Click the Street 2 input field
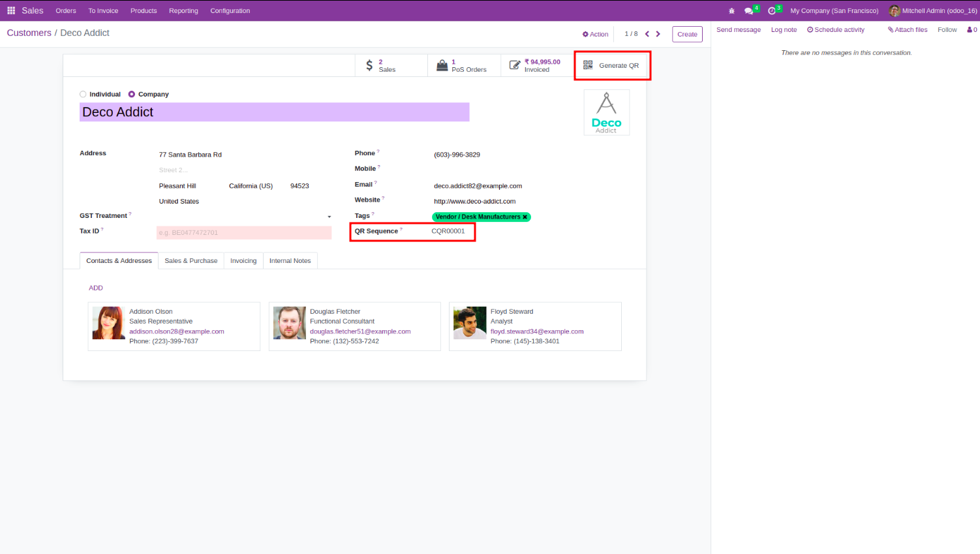Screen dimensions: 980x554 coord(244,170)
